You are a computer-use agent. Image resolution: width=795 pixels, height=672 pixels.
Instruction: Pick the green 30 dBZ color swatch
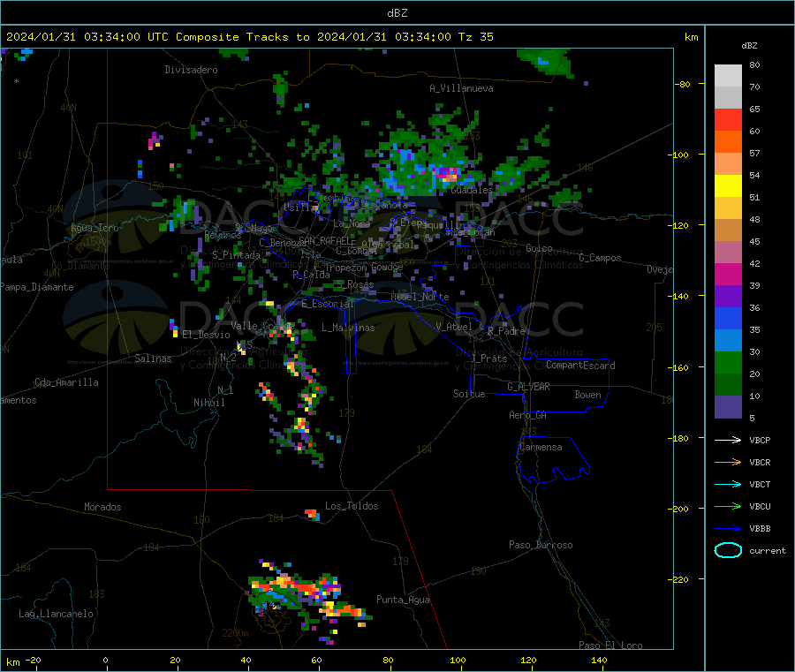point(728,362)
